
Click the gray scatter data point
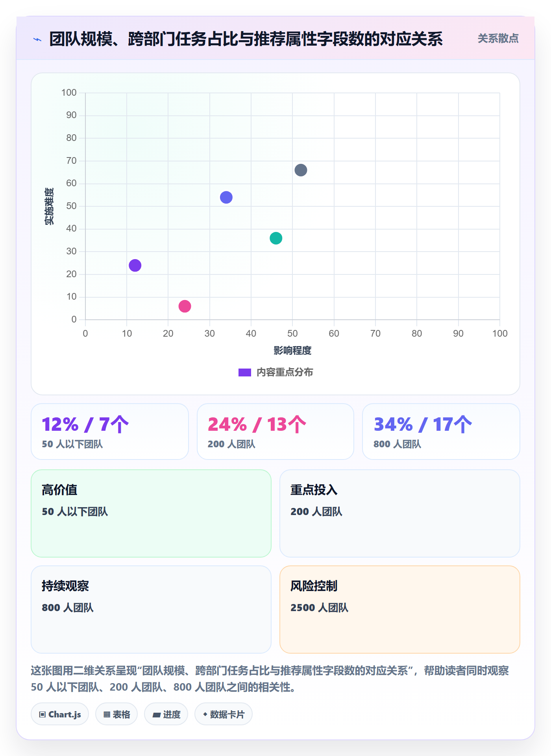point(301,170)
